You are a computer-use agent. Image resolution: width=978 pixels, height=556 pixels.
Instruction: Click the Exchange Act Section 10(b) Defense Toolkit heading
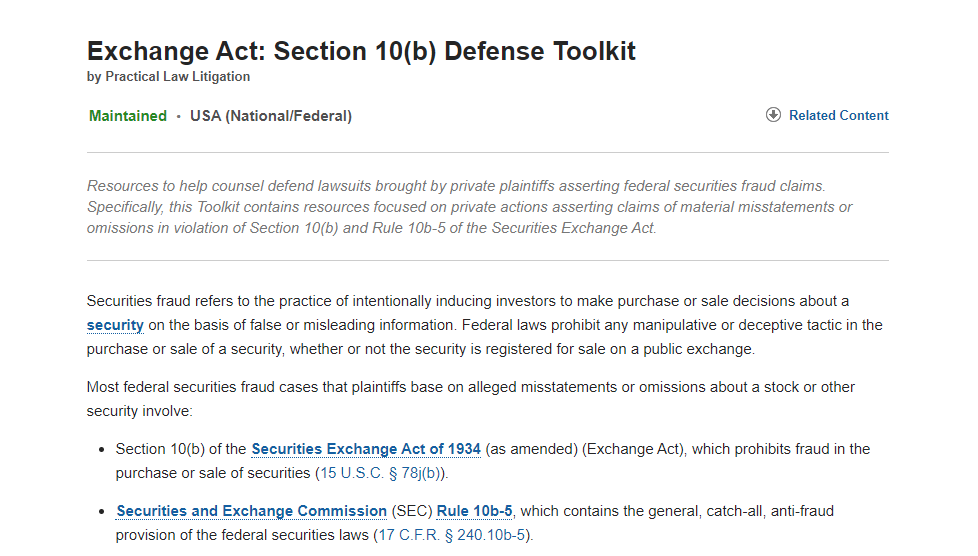coord(361,51)
